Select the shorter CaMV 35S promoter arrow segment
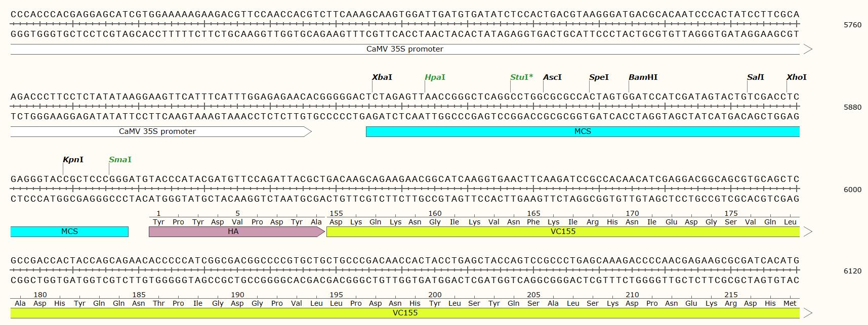 [x=157, y=131]
